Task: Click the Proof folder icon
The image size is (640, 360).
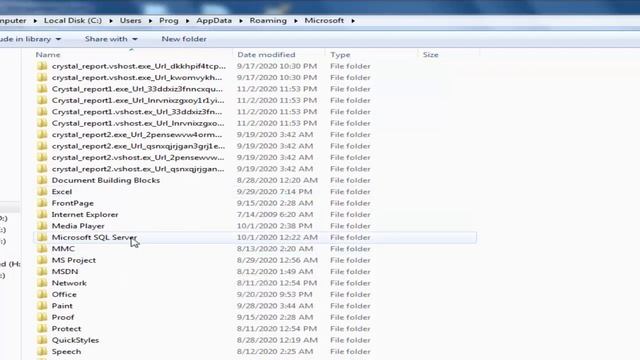Action: pyautogui.click(x=42, y=317)
